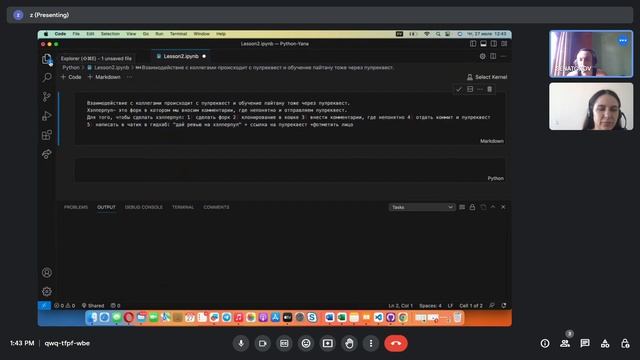Image resolution: width=640 pixels, height=360 pixels.
Task: Open the Tasks output channel dropdown
Action: (x=422, y=207)
